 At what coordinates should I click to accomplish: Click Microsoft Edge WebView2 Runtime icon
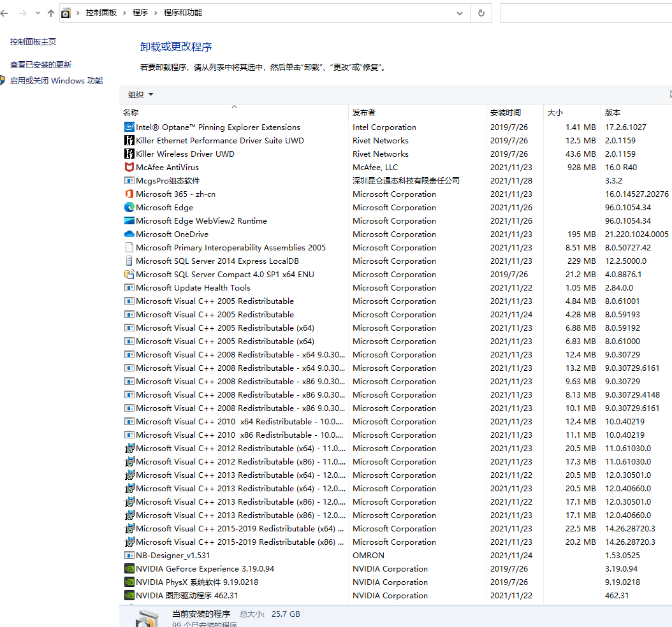[129, 220]
